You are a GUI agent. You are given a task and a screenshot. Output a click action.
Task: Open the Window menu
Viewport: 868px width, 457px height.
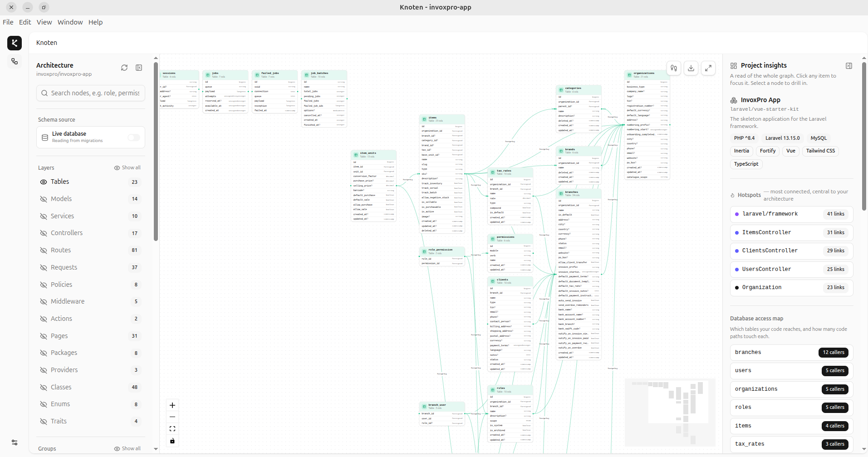pos(70,22)
